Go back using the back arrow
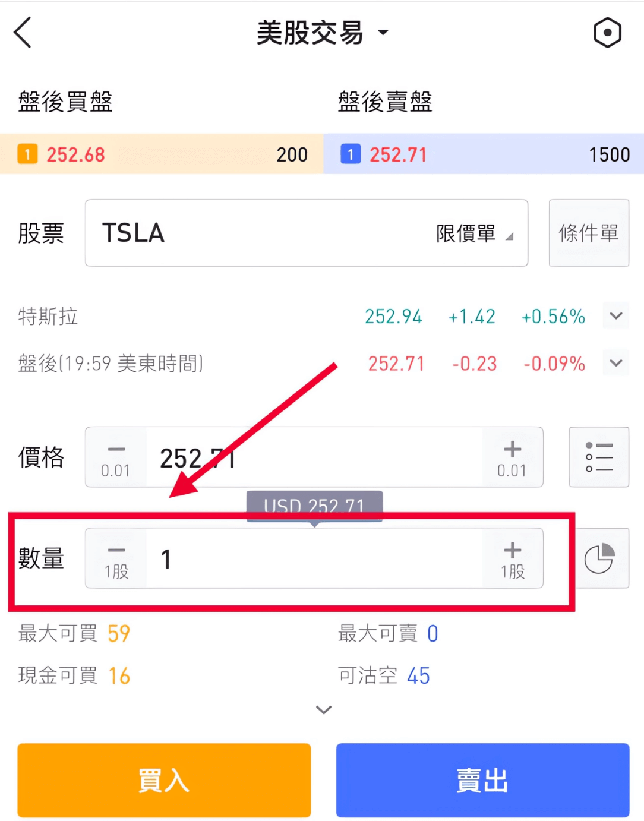 (23, 32)
